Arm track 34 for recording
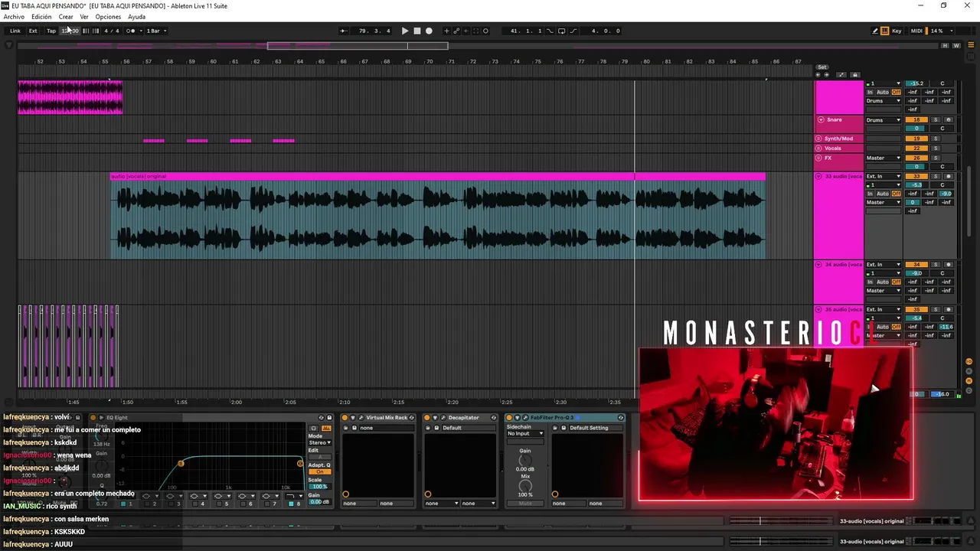980x551 pixels. [948, 265]
